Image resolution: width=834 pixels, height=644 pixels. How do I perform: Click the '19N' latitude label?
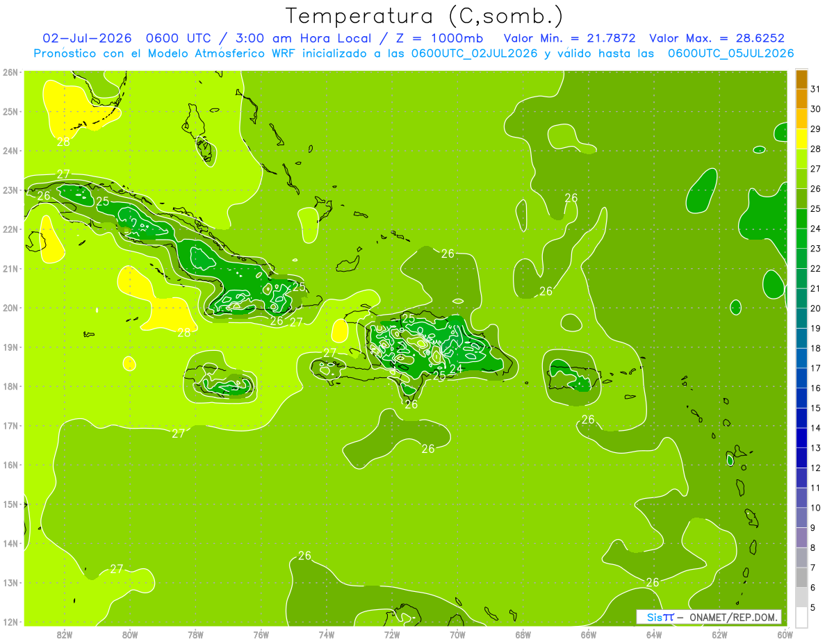[x=10, y=347]
